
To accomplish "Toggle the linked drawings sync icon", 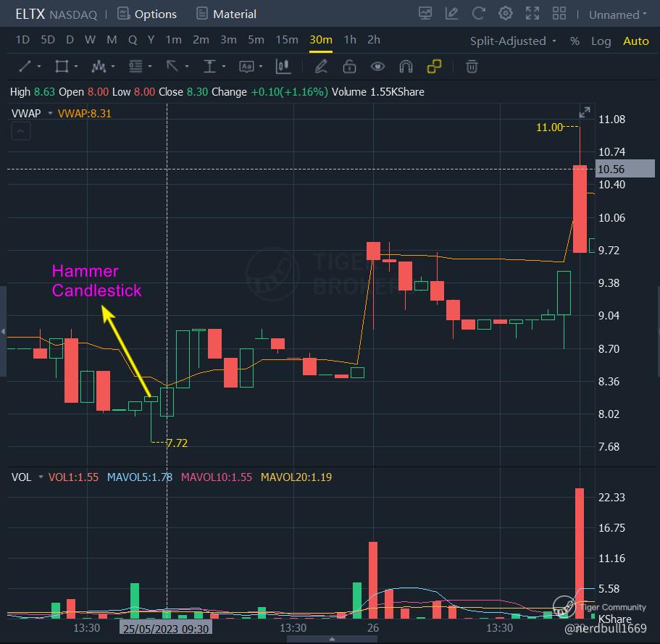I will pos(434,67).
